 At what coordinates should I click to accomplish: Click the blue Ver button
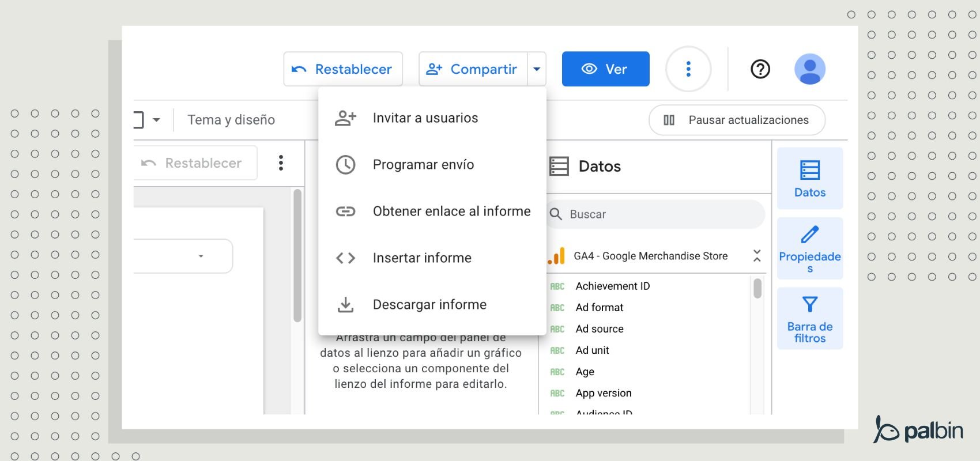[605, 69]
